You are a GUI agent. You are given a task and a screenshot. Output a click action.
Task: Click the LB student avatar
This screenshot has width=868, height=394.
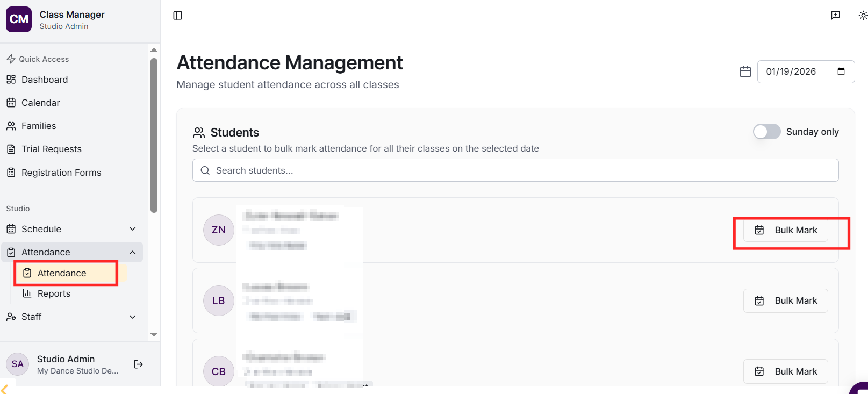click(x=219, y=300)
